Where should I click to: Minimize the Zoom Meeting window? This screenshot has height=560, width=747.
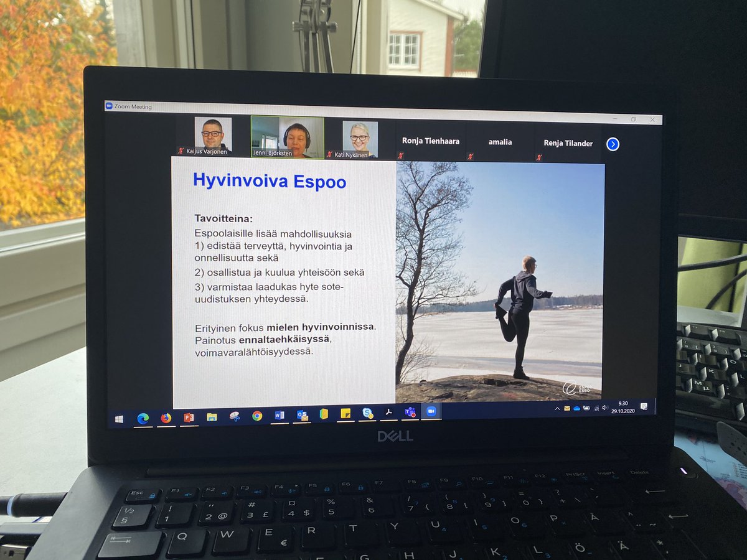616,118
